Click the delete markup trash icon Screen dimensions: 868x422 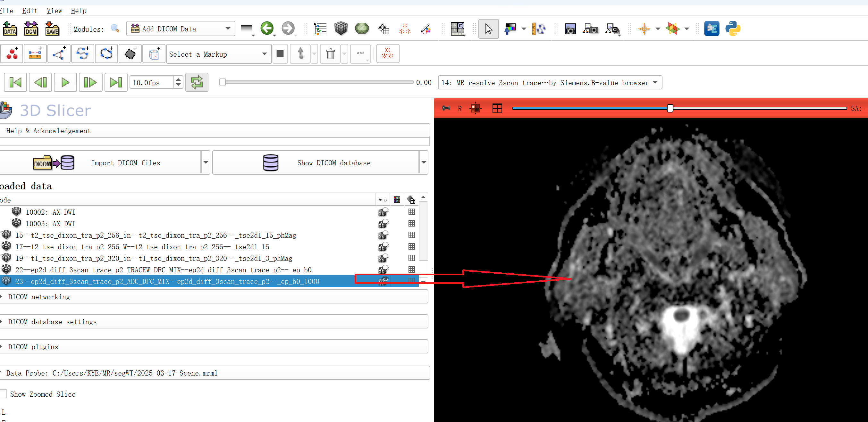pos(330,54)
